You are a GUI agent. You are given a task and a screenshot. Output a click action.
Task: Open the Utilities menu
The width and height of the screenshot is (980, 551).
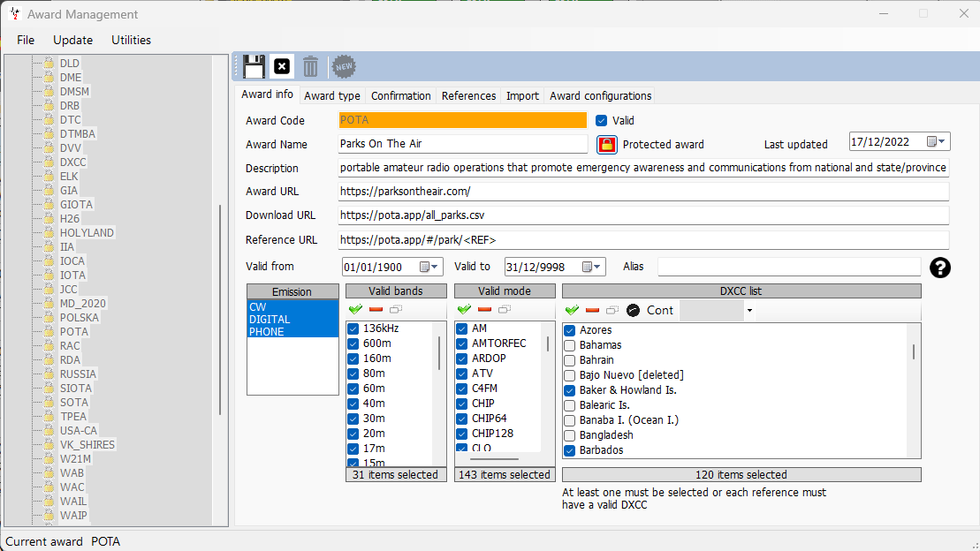point(132,40)
